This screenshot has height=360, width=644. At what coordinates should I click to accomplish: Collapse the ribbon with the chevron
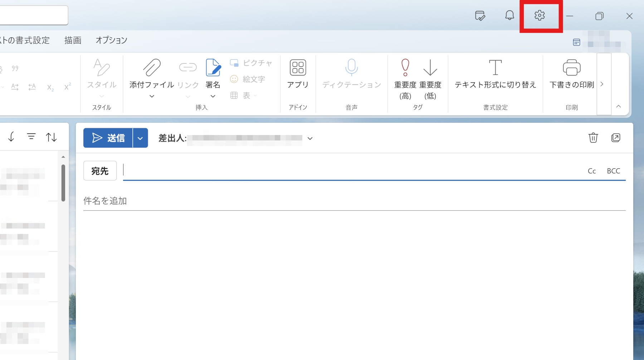[x=618, y=106]
